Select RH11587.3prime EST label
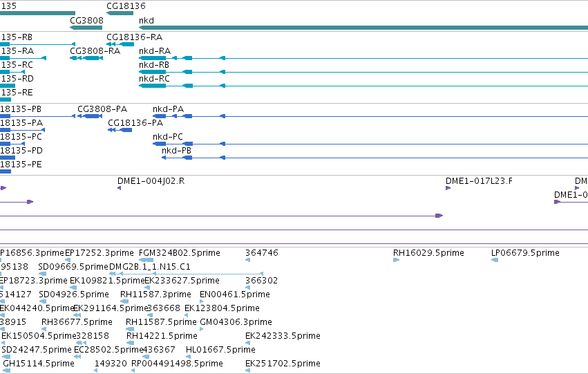 (x=155, y=295)
